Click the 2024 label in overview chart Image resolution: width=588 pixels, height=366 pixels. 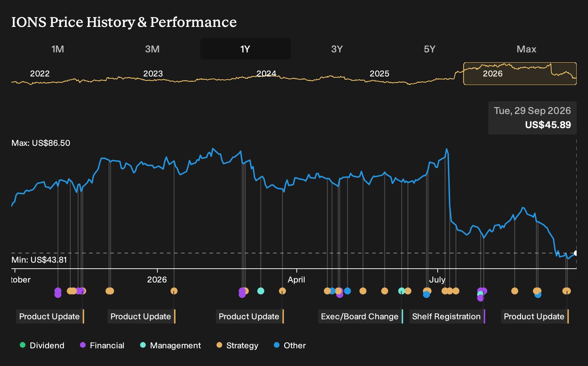(x=266, y=74)
